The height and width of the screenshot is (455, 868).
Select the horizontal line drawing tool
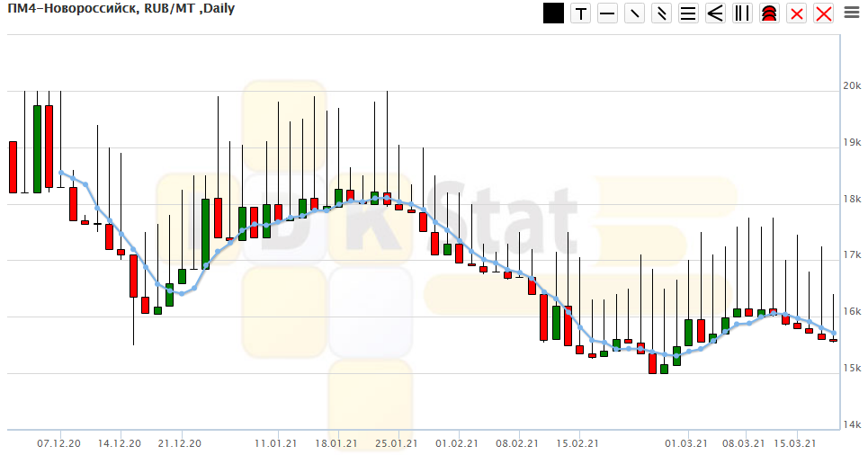(x=607, y=13)
